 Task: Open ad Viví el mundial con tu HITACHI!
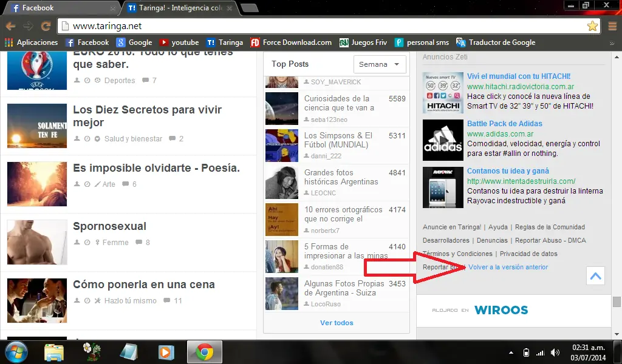coord(519,76)
